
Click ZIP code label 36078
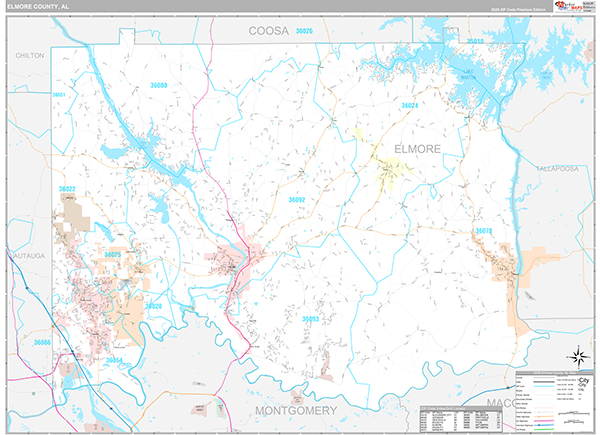pos(484,231)
